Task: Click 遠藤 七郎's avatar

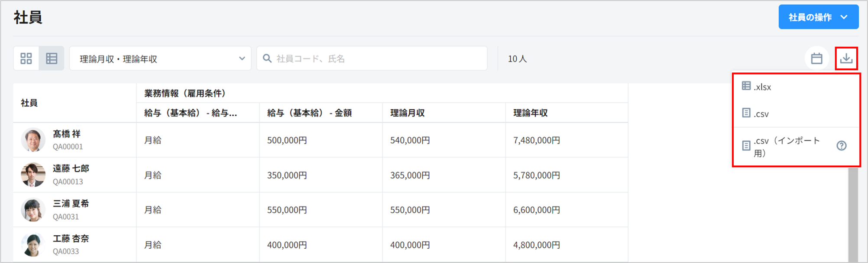Action: click(33, 175)
